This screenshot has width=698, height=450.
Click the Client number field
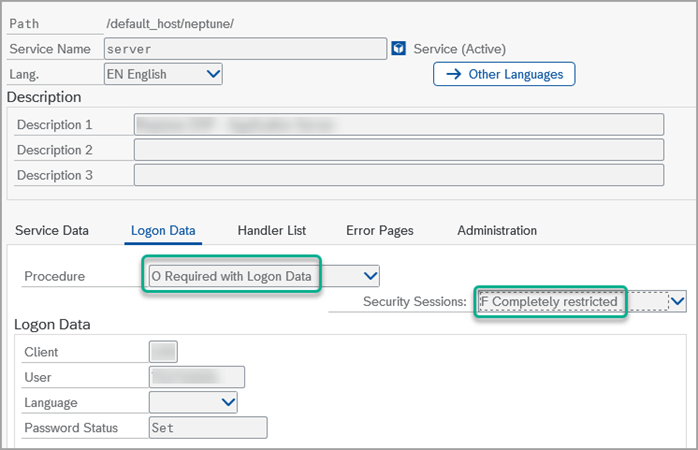162,352
